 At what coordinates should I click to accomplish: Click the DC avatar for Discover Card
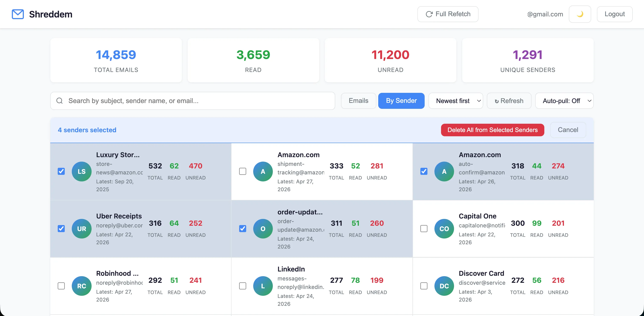444,286
